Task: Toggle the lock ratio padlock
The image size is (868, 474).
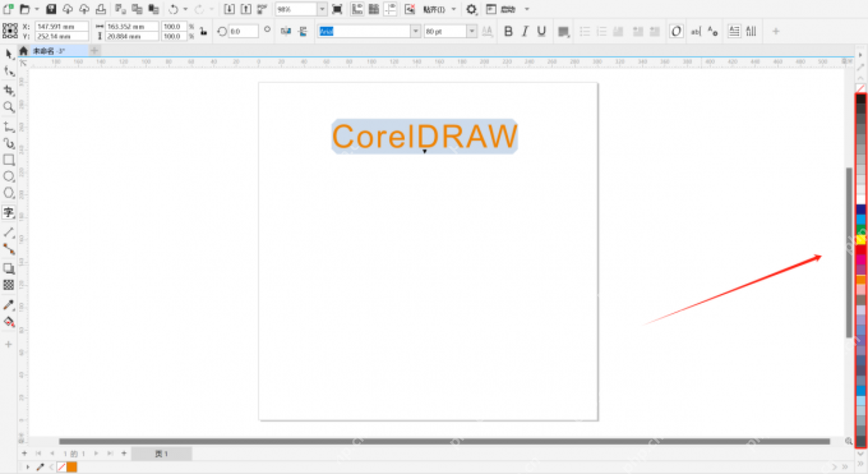Action: click(x=203, y=31)
